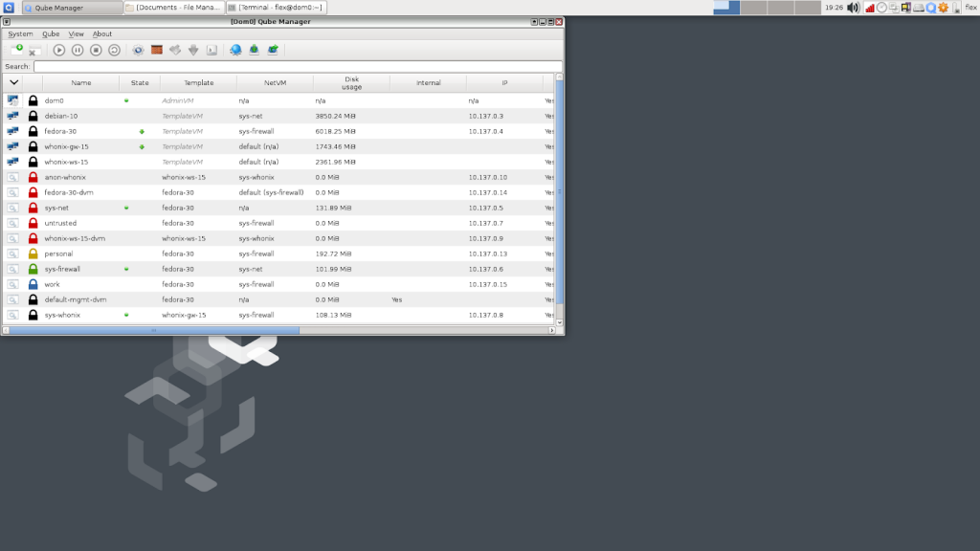Switch to the Documents File Manager taskbar window
This screenshot has height=551, width=980.
click(174, 8)
